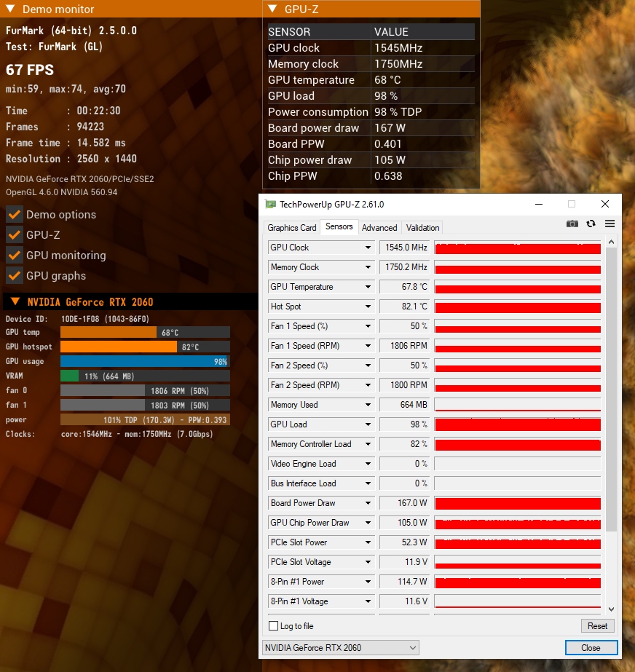Minimize the TechPowerUp GPU-Z window
Screen dimensions: 635x672
(x=539, y=204)
